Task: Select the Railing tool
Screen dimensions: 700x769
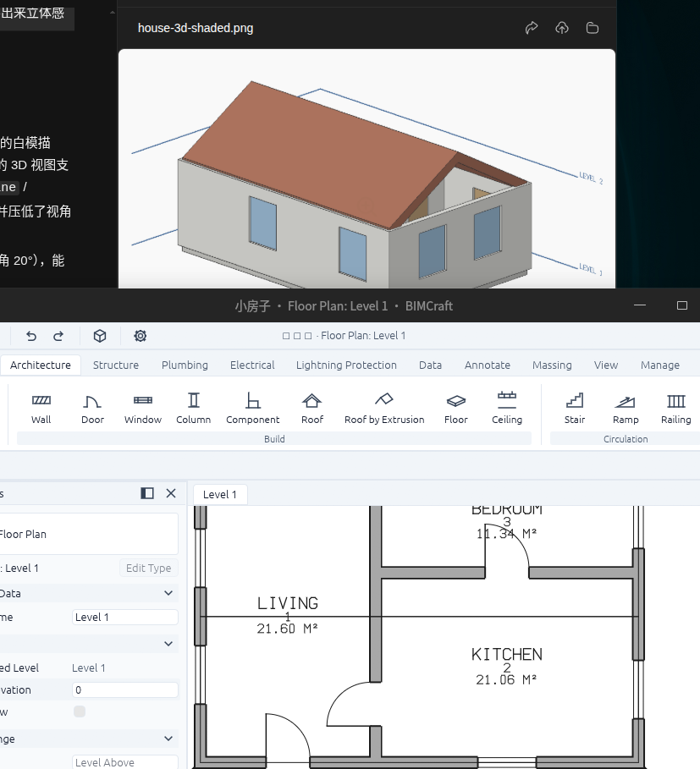Action: 676,408
